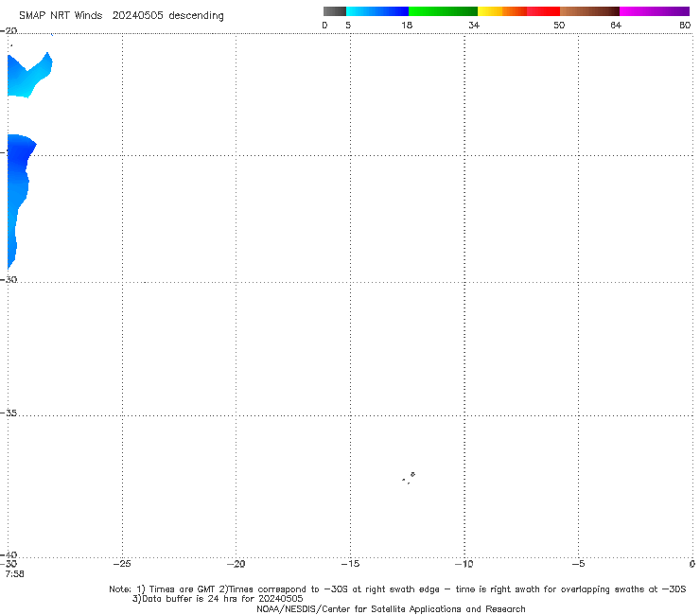Click the 'Data buffer is 24 hrs' note
The height and width of the screenshot is (615, 700).
218,599
